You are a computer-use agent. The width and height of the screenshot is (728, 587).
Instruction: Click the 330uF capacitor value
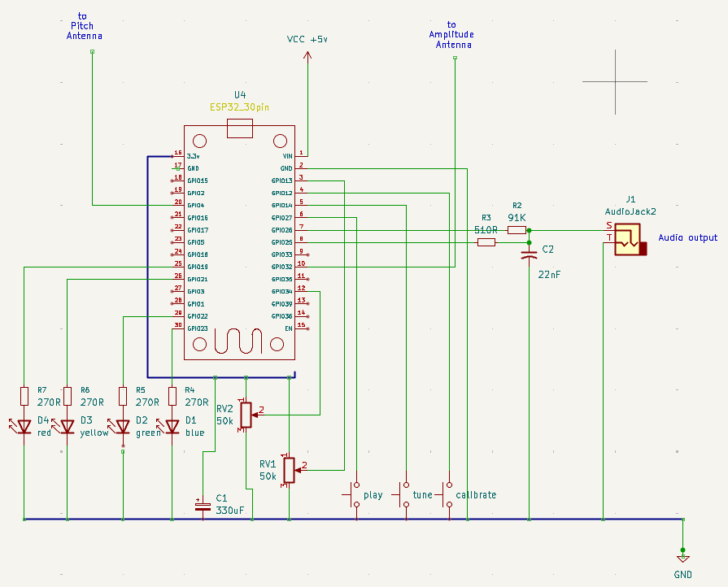230,511
